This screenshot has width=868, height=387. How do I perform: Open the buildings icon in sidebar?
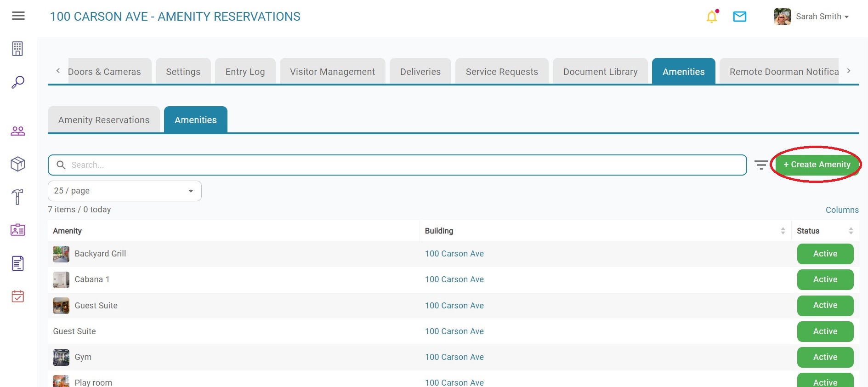tap(17, 49)
